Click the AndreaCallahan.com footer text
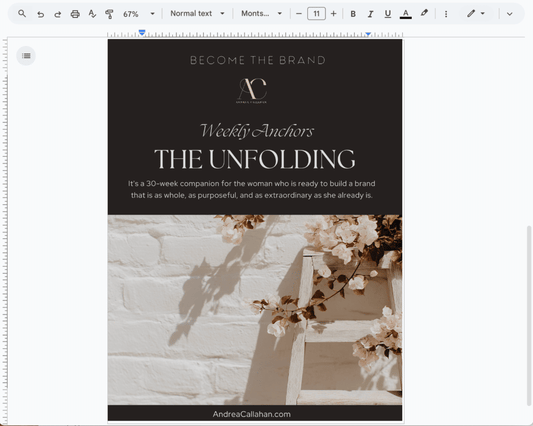533x426 pixels. pyautogui.click(x=252, y=414)
